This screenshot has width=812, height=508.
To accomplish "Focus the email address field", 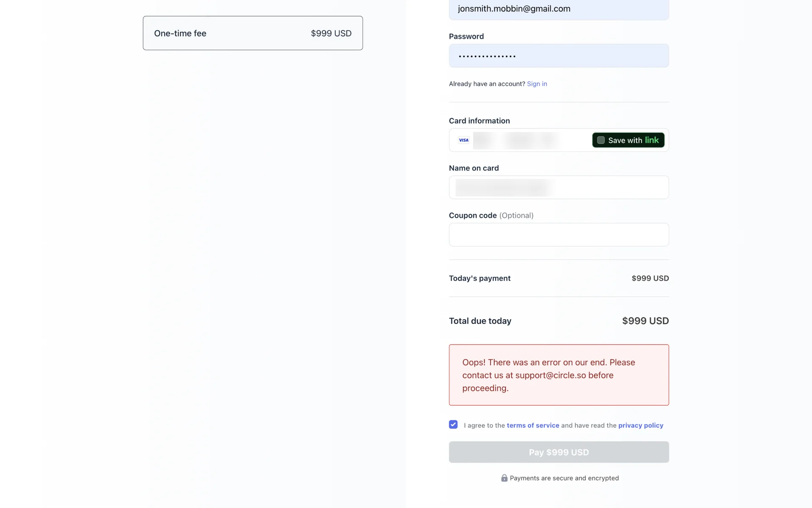I will pyautogui.click(x=558, y=9).
